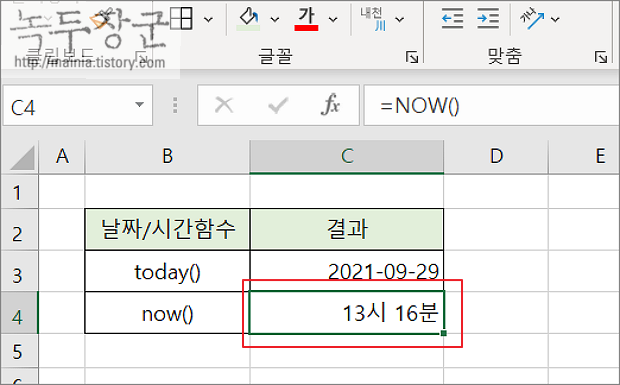Click the Decrease Indent icon
This screenshot has height=385, width=620.
452,19
